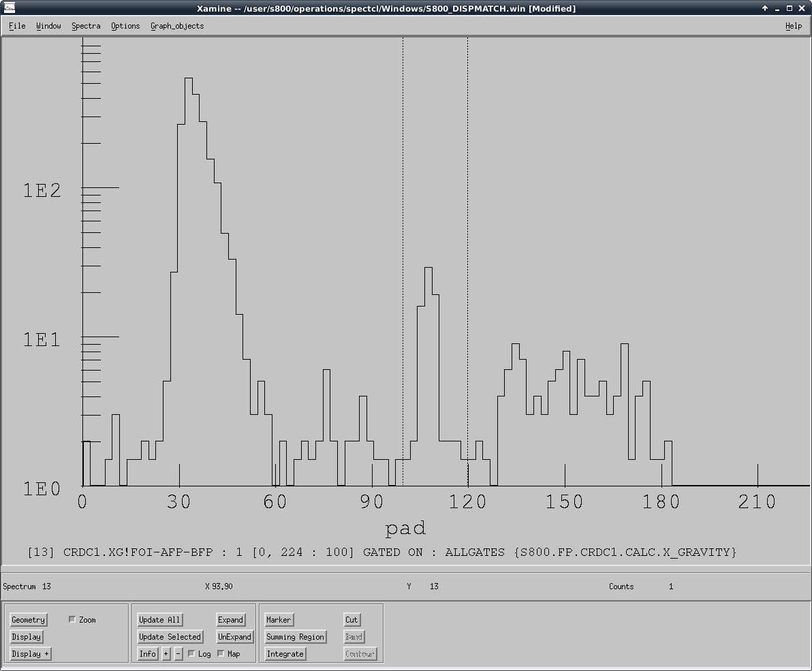Click the plus button next to Info
This screenshot has width=812, height=671.
(x=166, y=654)
